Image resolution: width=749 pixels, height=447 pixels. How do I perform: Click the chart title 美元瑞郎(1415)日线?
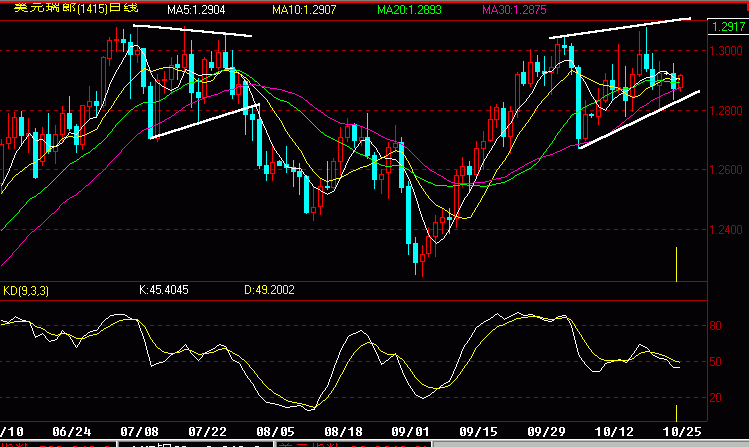coord(76,8)
